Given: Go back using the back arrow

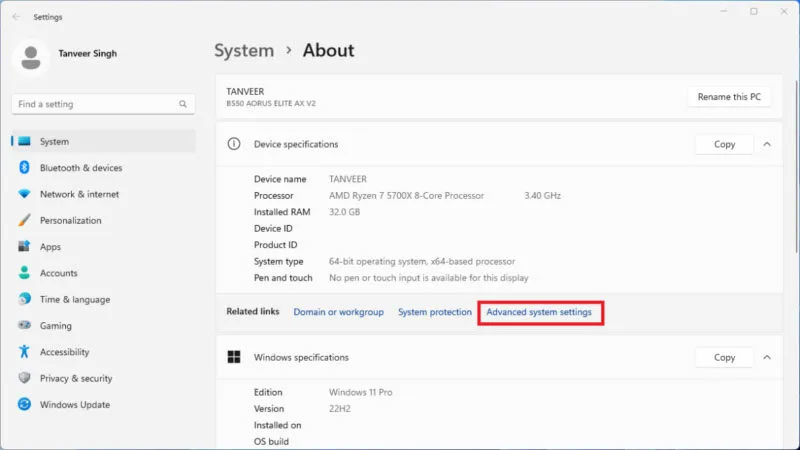Looking at the screenshot, I should [16, 17].
